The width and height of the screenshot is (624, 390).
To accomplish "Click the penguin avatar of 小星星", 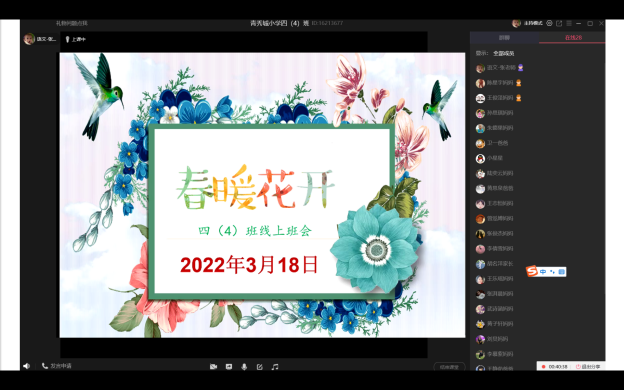I will coord(480,158).
